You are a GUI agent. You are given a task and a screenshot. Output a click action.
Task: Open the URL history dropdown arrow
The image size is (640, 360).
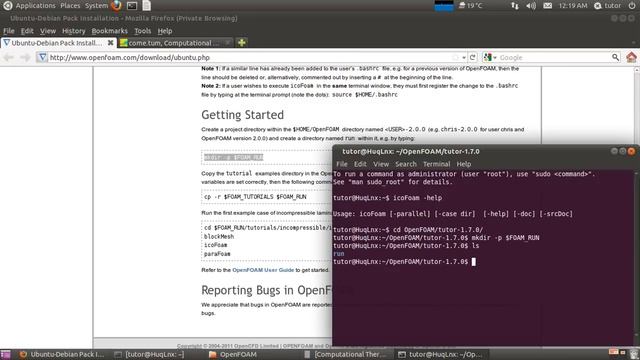point(464,58)
